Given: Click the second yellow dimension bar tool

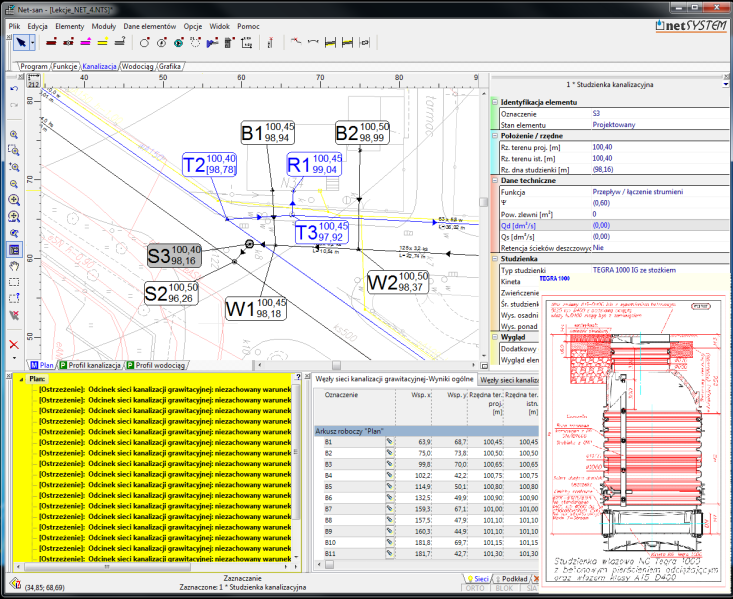Looking at the screenshot, I should pos(347,43).
